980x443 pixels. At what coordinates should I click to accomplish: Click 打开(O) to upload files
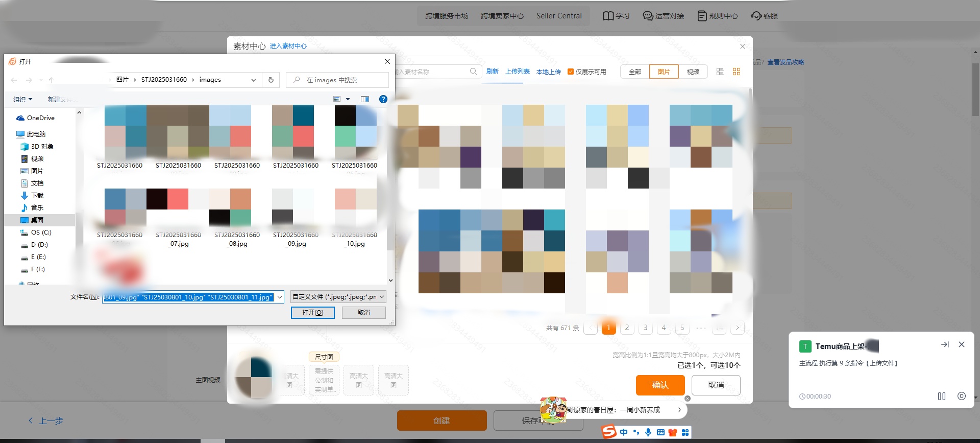[x=313, y=312]
